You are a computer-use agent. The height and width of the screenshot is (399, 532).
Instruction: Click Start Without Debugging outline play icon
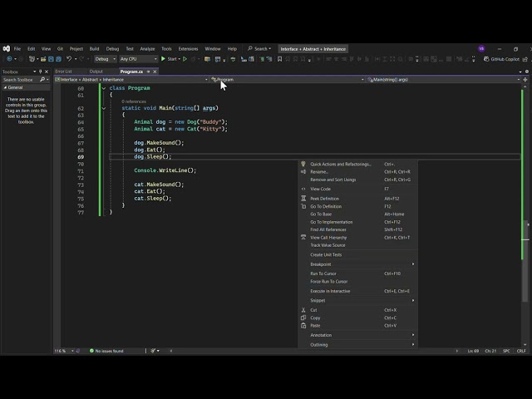(185, 59)
